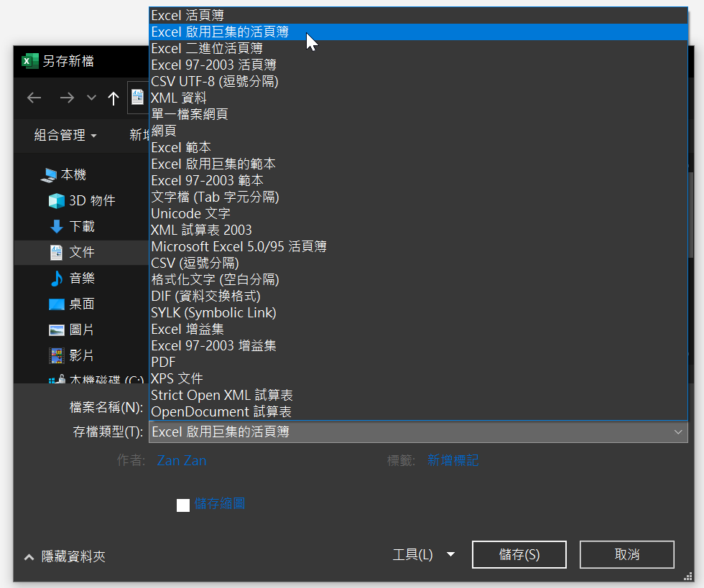
Task: Open the 下載 folder
Action: (82, 226)
